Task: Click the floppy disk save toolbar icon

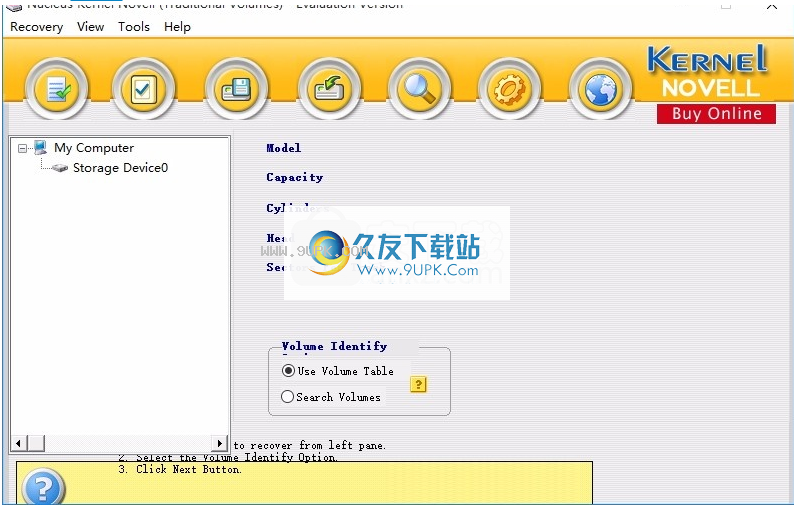Action: 236,90
